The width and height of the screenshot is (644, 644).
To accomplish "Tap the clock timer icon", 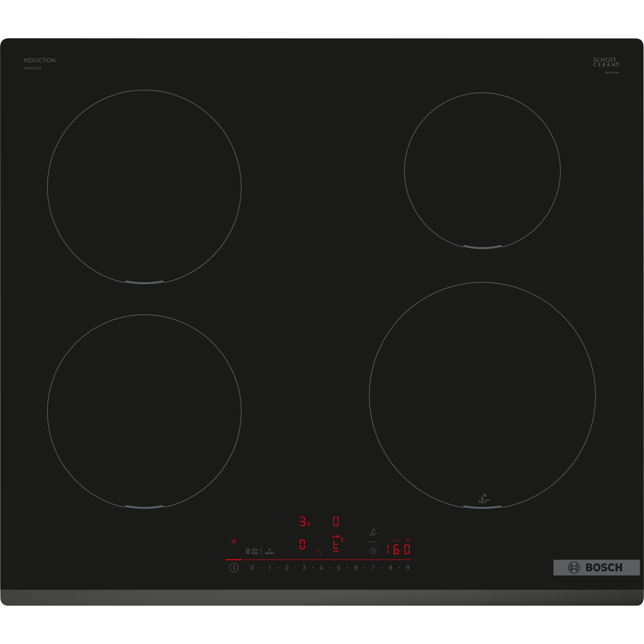I will [373, 551].
